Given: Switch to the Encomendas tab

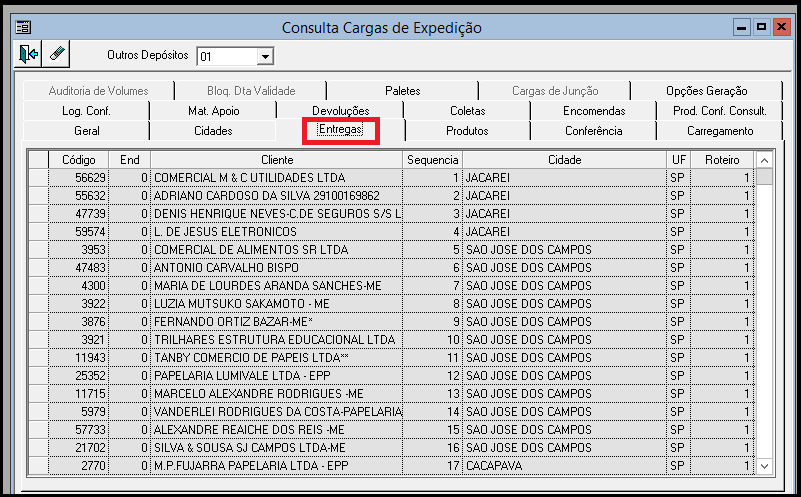Looking at the screenshot, I should coord(594,111).
